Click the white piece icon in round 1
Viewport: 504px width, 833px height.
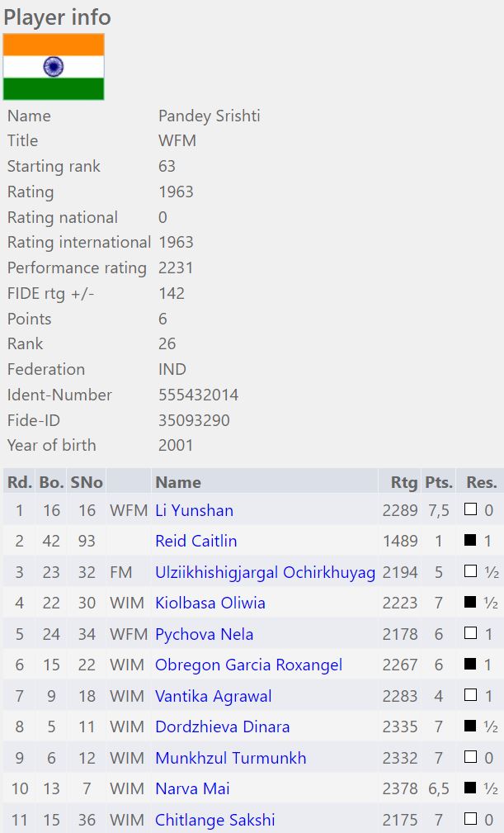pyautogui.click(x=471, y=510)
